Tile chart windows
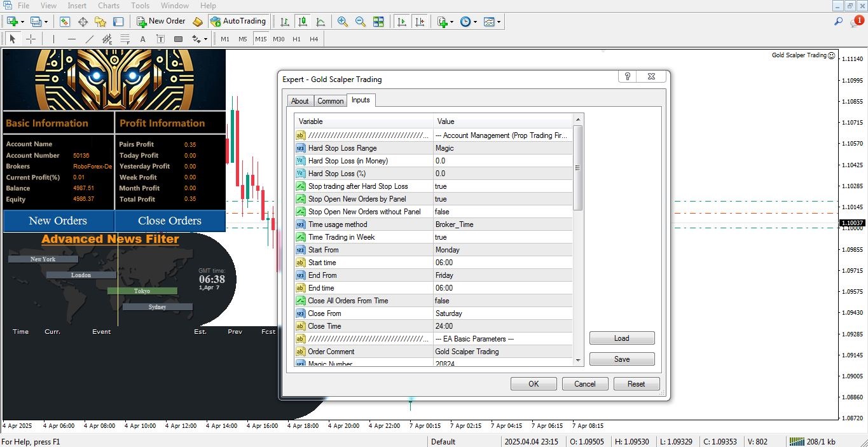The width and height of the screenshot is (868, 447). click(x=378, y=21)
